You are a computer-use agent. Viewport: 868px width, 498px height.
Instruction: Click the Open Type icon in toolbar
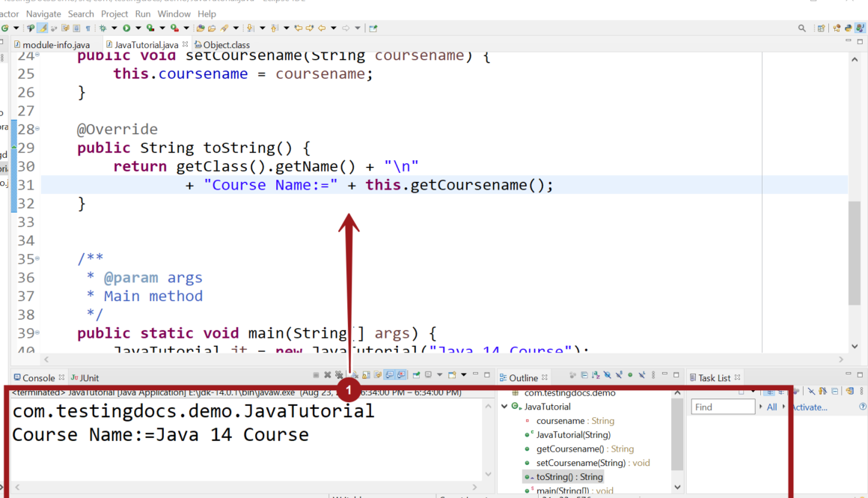pyautogui.click(x=201, y=28)
